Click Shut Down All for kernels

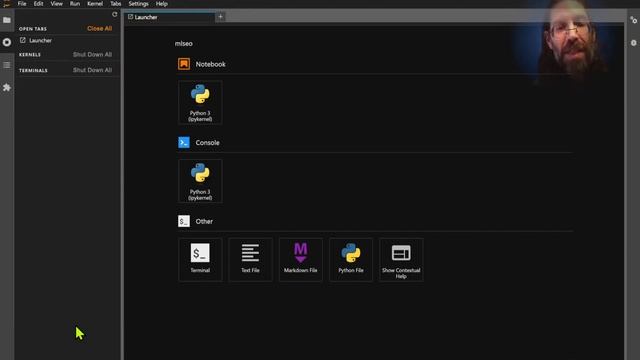coord(92,54)
